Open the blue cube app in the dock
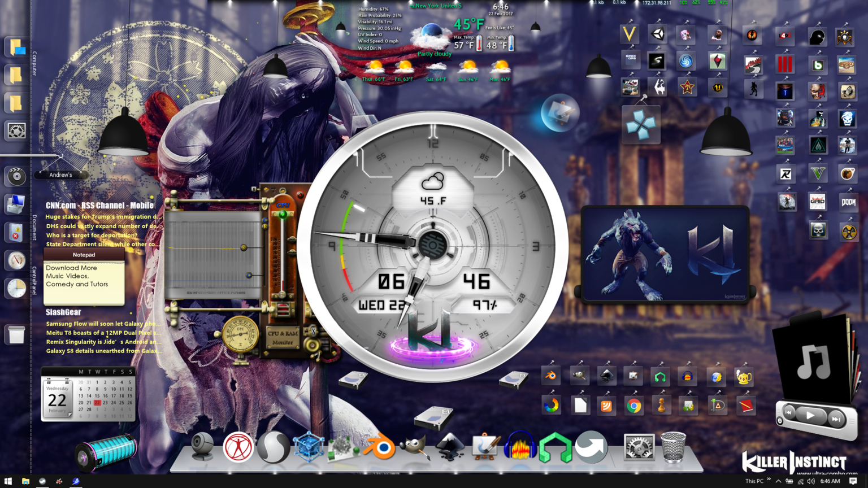868x488 pixels. pyautogui.click(x=308, y=447)
